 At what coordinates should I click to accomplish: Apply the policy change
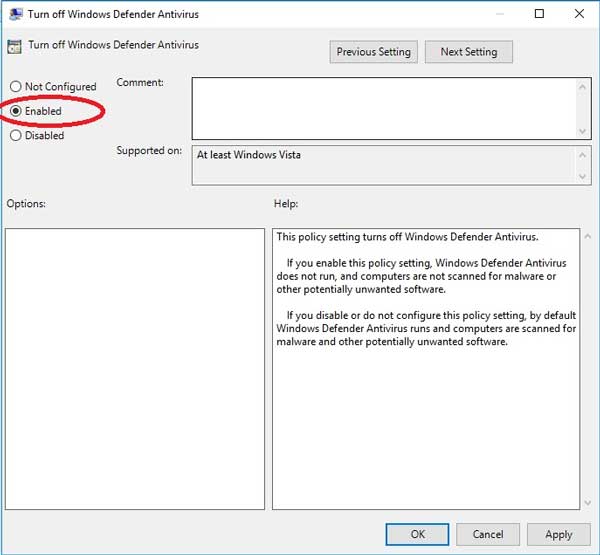click(559, 534)
